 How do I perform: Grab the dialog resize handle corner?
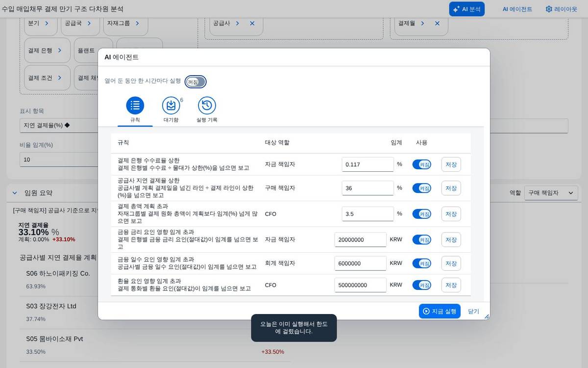[x=487, y=316]
